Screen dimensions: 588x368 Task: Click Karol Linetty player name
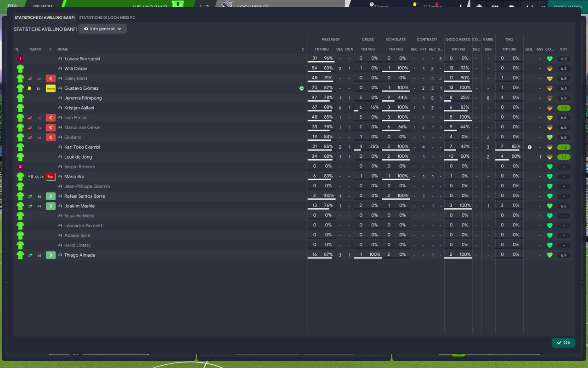[x=78, y=245]
